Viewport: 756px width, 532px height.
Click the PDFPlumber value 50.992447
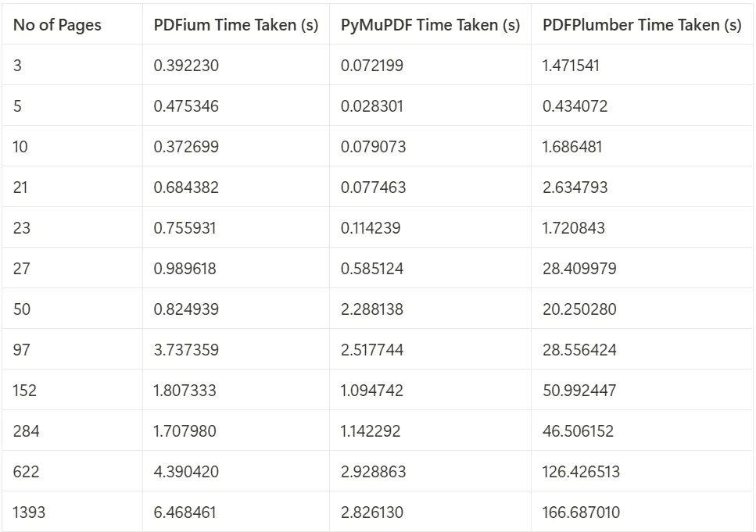tap(579, 391)
